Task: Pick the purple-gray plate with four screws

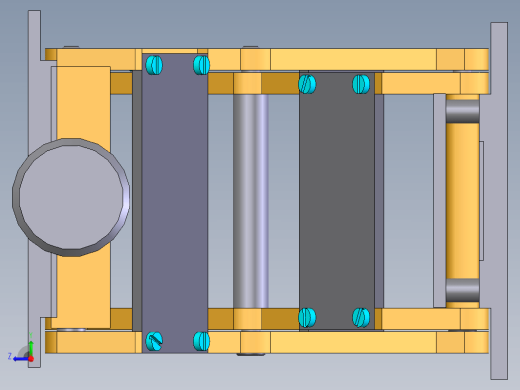Action: tap(175, 203)
